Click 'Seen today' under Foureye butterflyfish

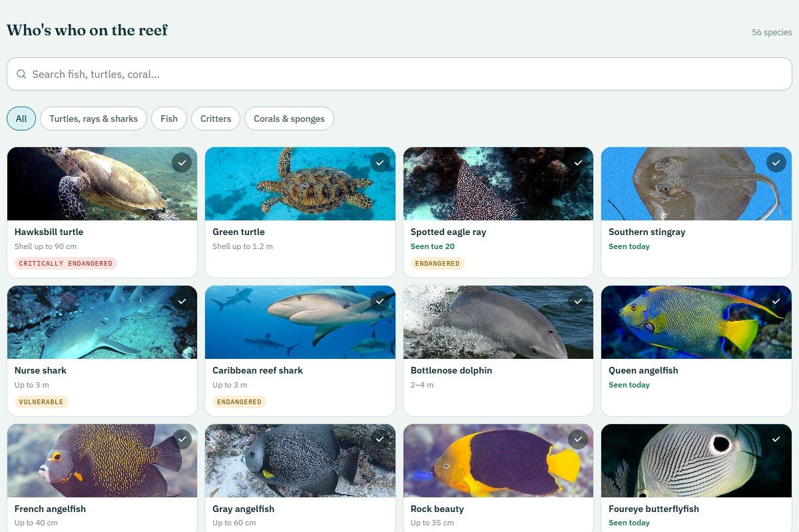[629, 523]
